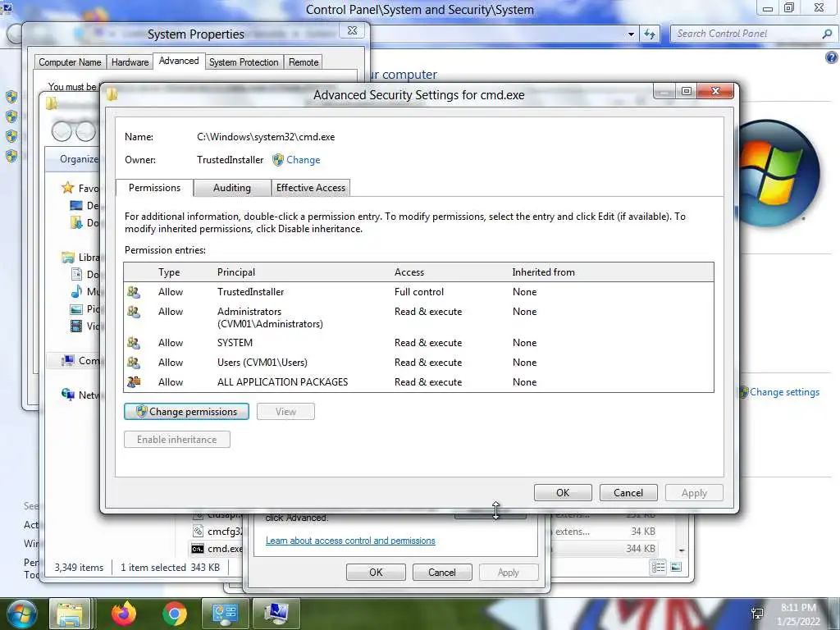The height and width of the screenshot is (630, 840).
Task: Click the user icon for Administrators entry
Action: (x=134, y=312)
